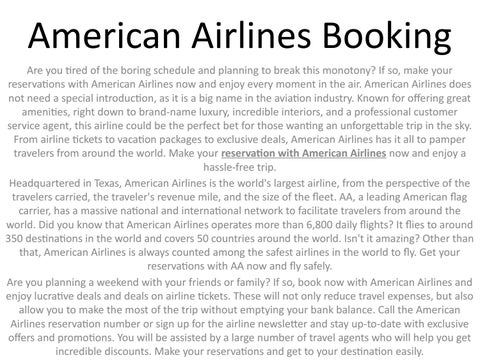Click the word 'American' in the heading
Image resolution: width=480 pixels, height=360 pixels.
click(104, 35)
